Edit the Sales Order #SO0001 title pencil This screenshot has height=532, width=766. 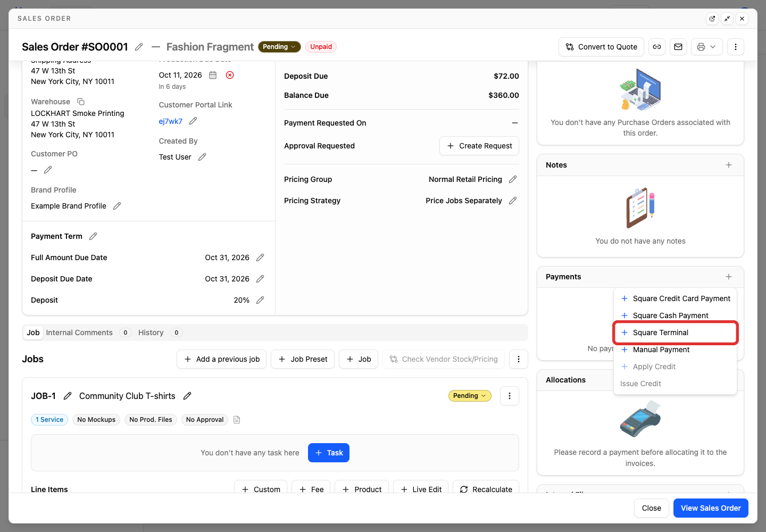click(x=139, y=47)
